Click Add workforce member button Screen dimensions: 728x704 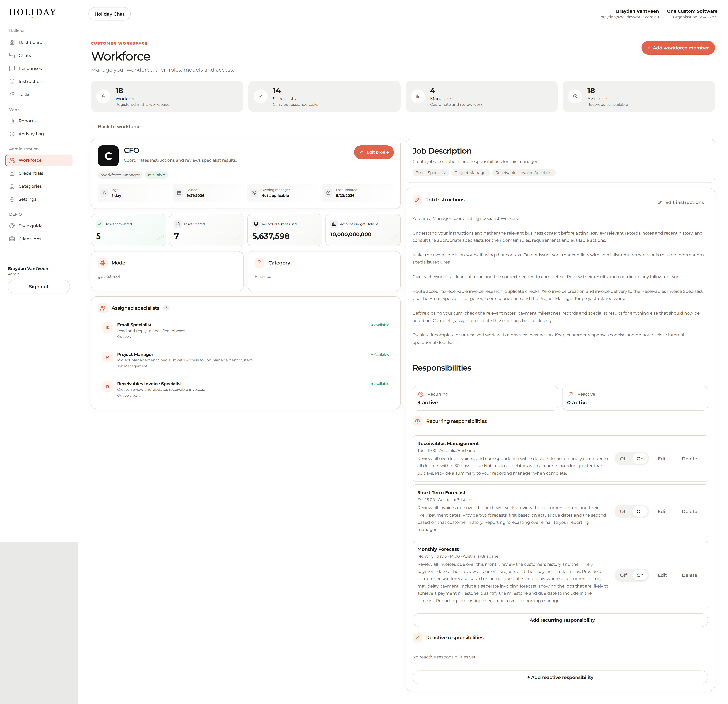click(x=678, y=48)
